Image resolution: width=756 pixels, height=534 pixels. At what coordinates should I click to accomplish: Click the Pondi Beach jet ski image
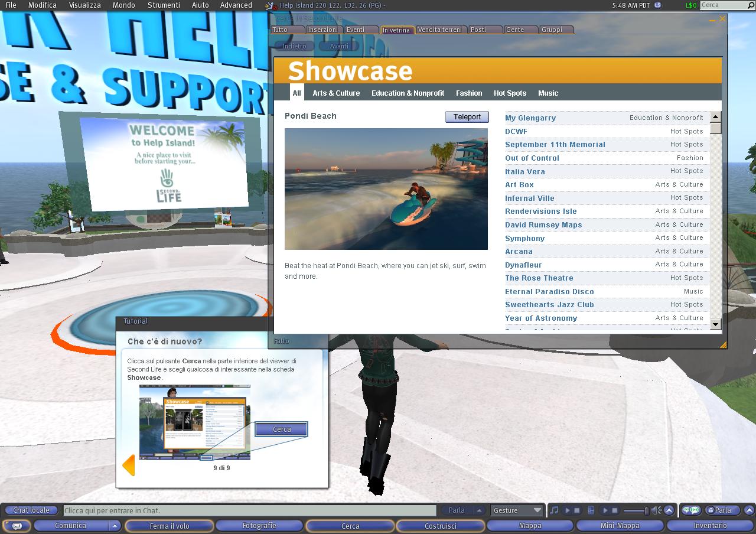[x=386, y=189]
